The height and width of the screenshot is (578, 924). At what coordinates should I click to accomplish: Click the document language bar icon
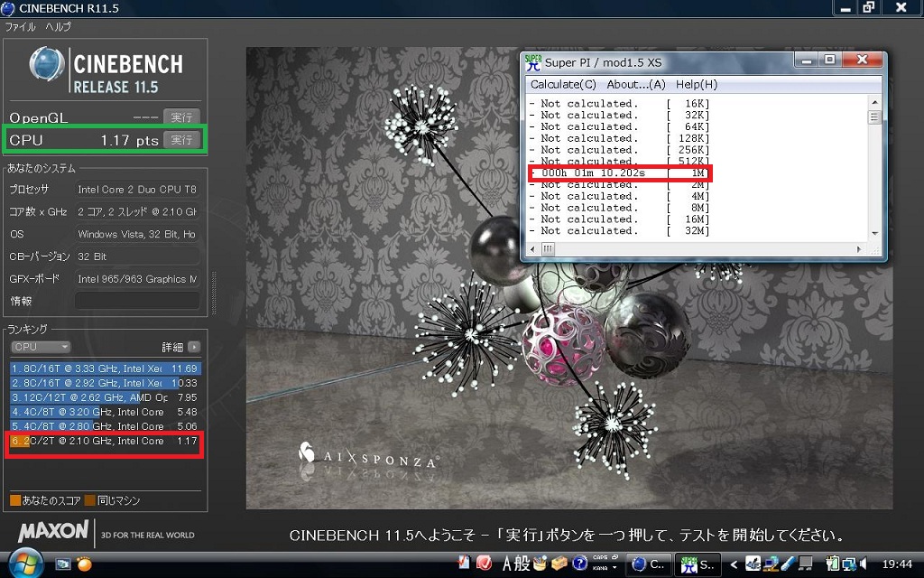[x=465, y=563]
